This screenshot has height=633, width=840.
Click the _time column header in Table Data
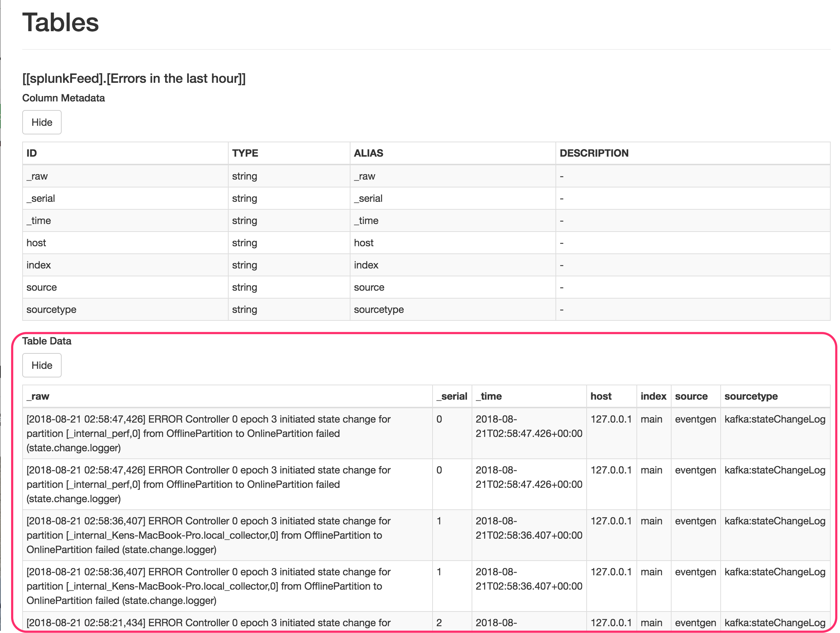[489, 396]
